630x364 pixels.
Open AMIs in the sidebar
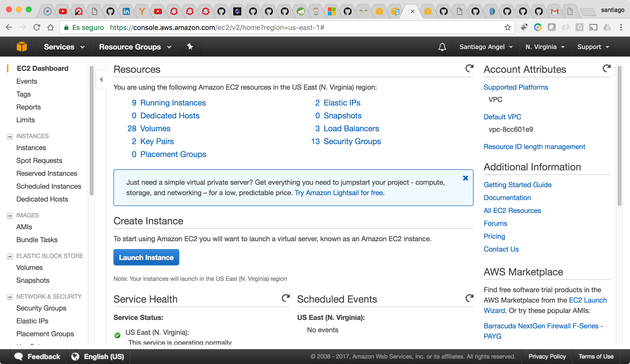24,227
